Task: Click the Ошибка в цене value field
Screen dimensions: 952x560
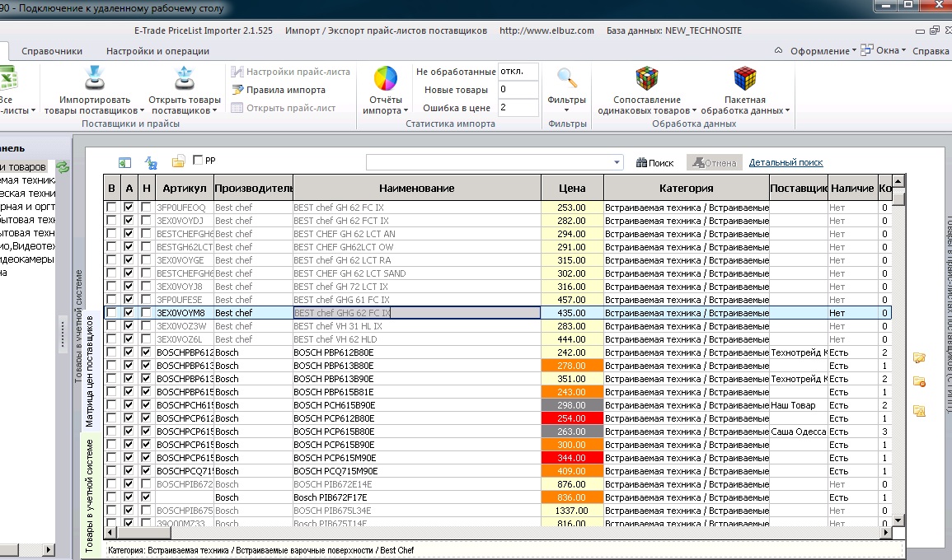Action: coord(518,107)
